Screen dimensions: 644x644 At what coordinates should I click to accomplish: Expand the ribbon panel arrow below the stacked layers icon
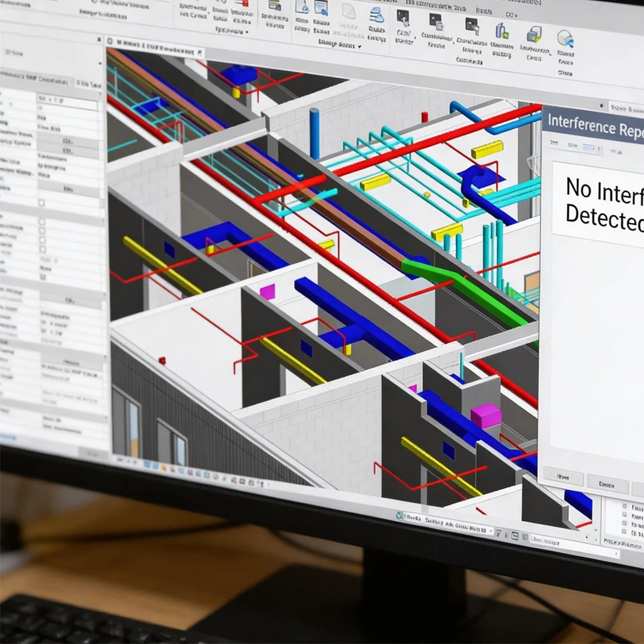point(360,47)
